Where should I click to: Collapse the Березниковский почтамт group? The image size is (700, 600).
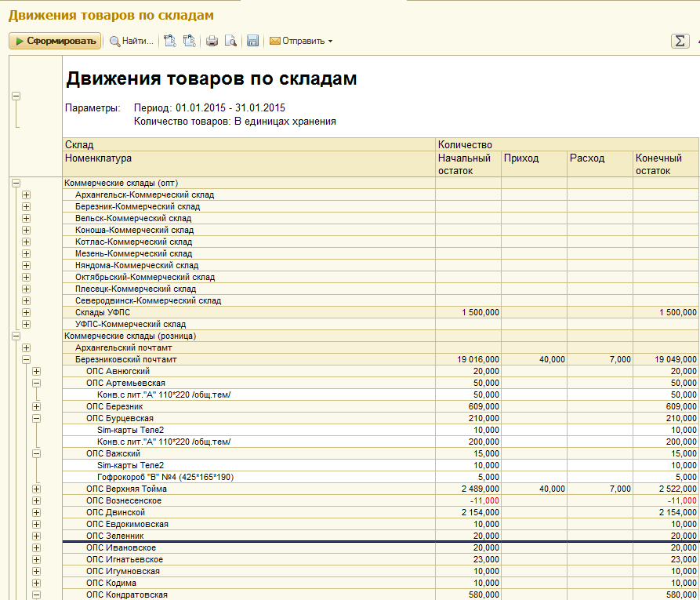(26, 359)
